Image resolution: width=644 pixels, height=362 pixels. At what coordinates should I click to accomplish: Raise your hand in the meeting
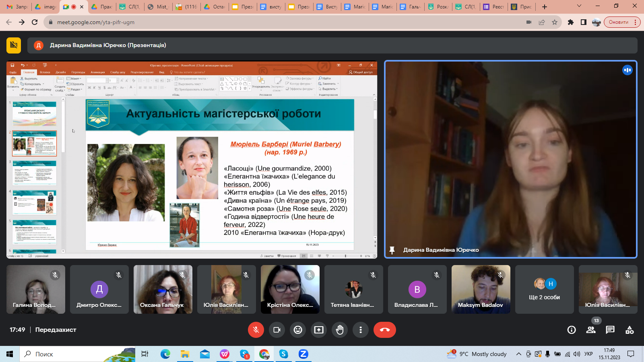click(340, 330)
